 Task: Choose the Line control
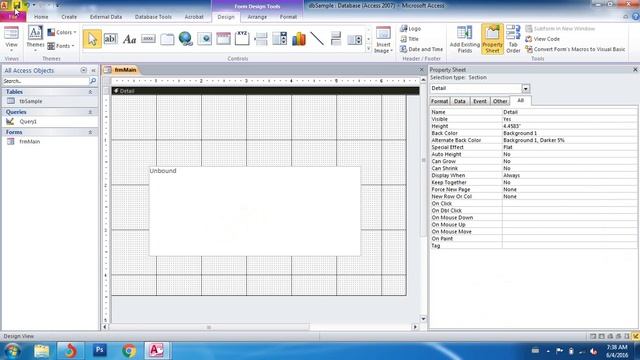point(317,39)
